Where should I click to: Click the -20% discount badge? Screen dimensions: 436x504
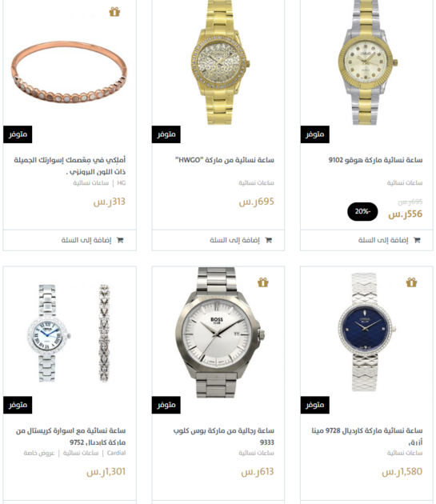tap(362, 211)
